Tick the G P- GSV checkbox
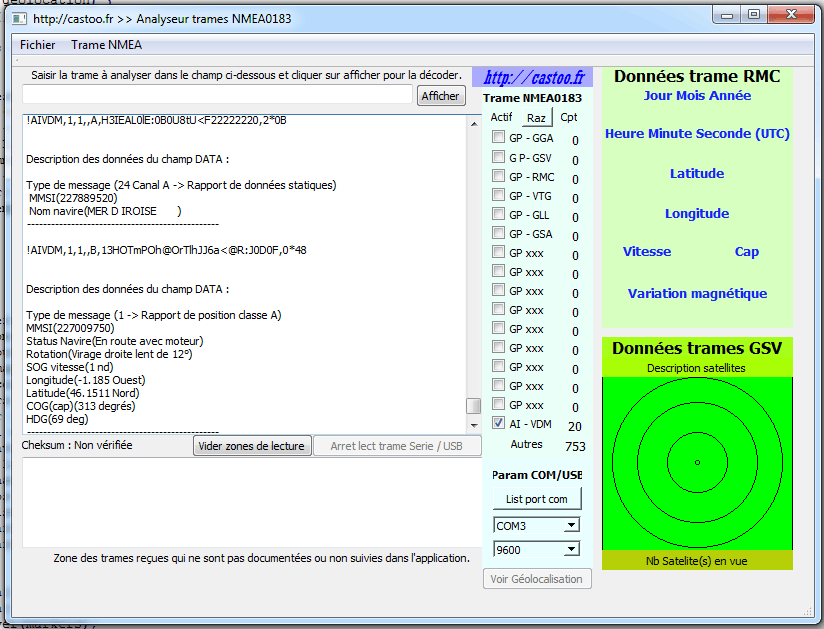Viewport: 824px width, 629px height. click(498, 157)
